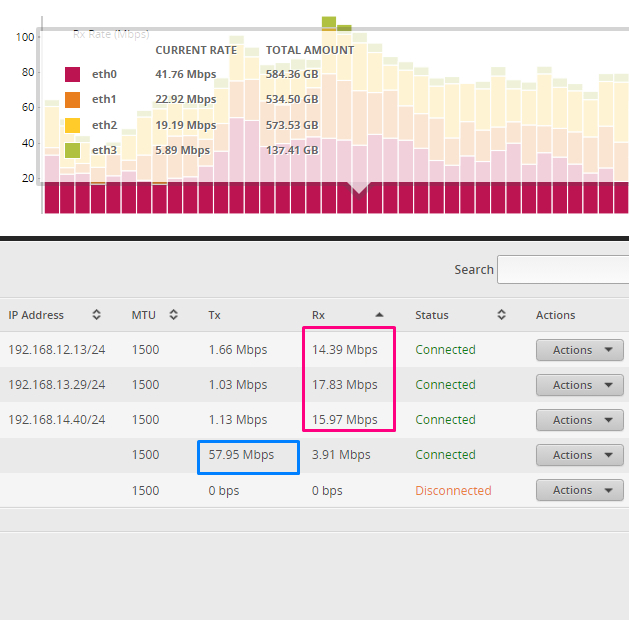Open Actions dropdown for 192.168.12.13/24 row
The width and height of the screenshot is (629, 629).
tap(580, 350)
